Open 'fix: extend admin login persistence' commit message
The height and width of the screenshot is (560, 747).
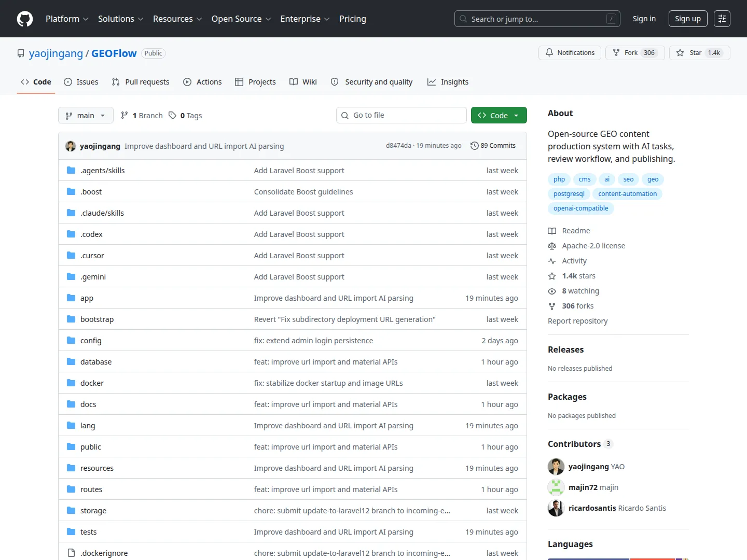coord(314,341)
